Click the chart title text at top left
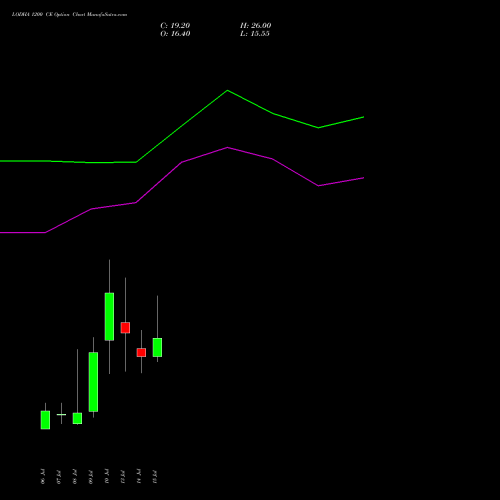The height and width of the screenshot is (500, 500). point(69,15)
